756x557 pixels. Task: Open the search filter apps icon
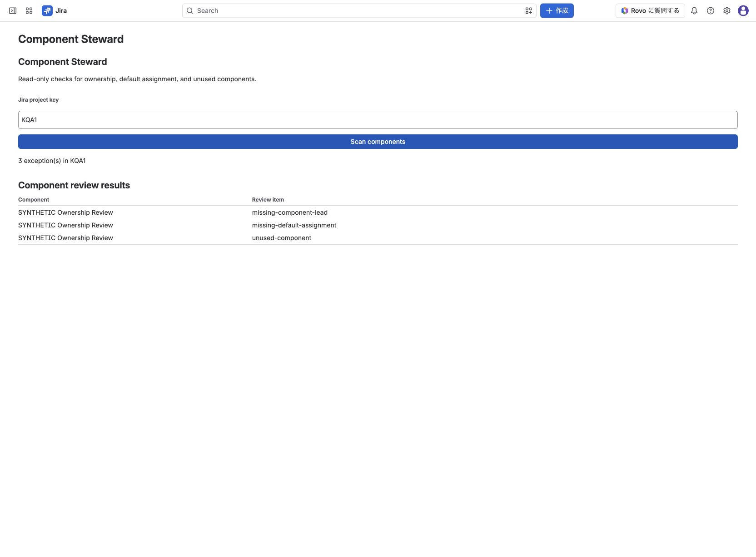coord(529,10)
